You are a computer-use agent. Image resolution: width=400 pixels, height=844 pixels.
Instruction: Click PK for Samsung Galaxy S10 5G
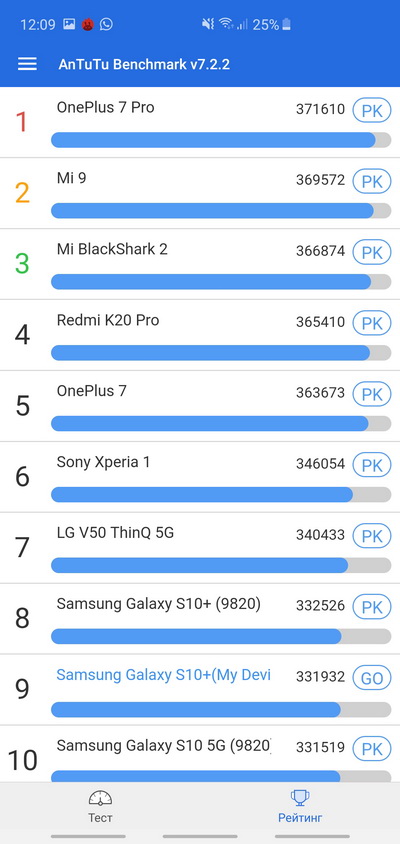click(371, 749)
